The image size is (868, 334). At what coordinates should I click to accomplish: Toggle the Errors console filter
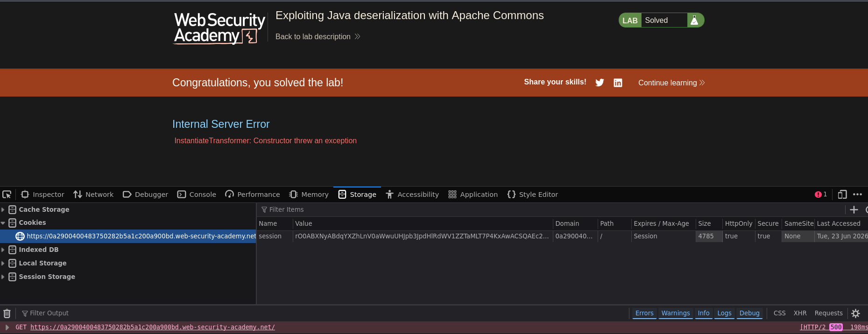click(644, 313)
